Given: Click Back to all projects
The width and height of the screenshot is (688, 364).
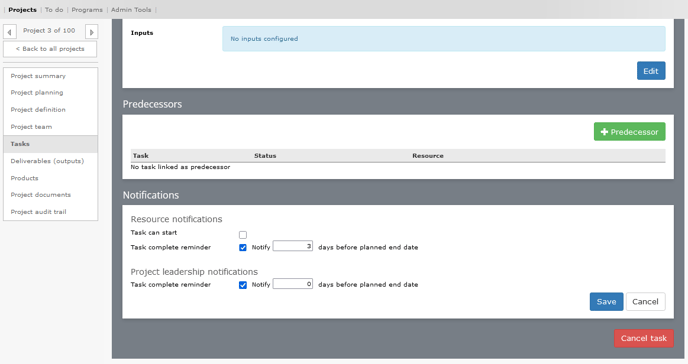Looking at the screenshot, I should [x=50, y=49].
